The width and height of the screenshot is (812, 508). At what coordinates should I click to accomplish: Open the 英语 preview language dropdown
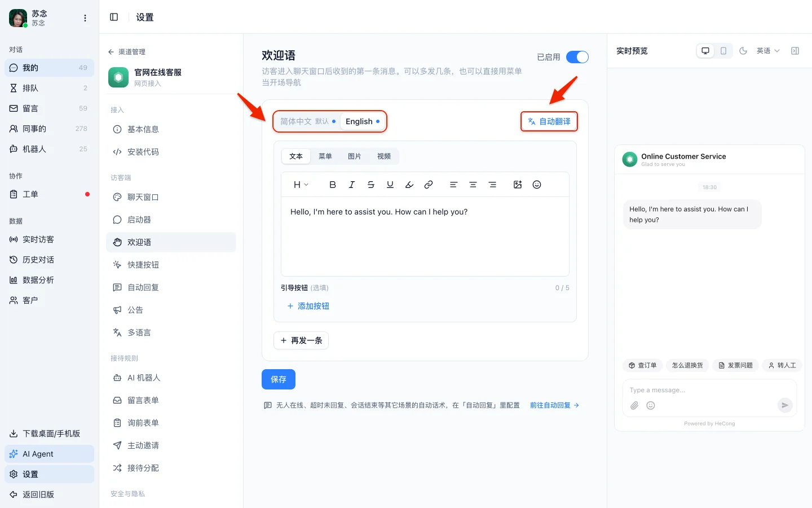(x=768, y=51)
